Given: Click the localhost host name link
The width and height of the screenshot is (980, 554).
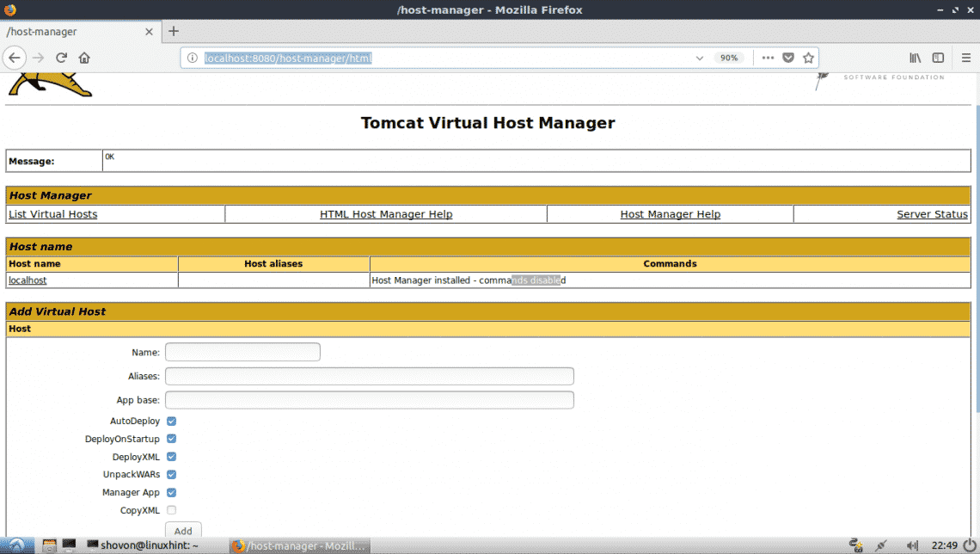Looking at the screenshot, I should (28, 280).
